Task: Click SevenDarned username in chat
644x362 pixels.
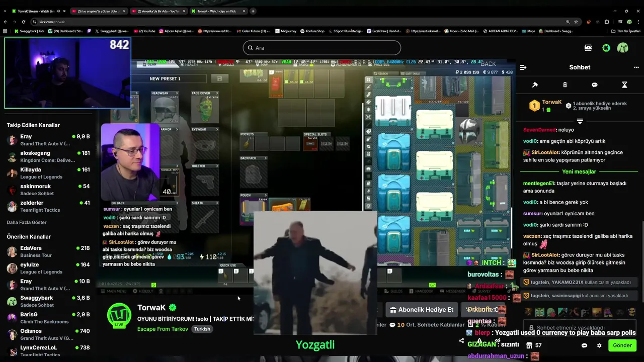Action: coord(539,130)
